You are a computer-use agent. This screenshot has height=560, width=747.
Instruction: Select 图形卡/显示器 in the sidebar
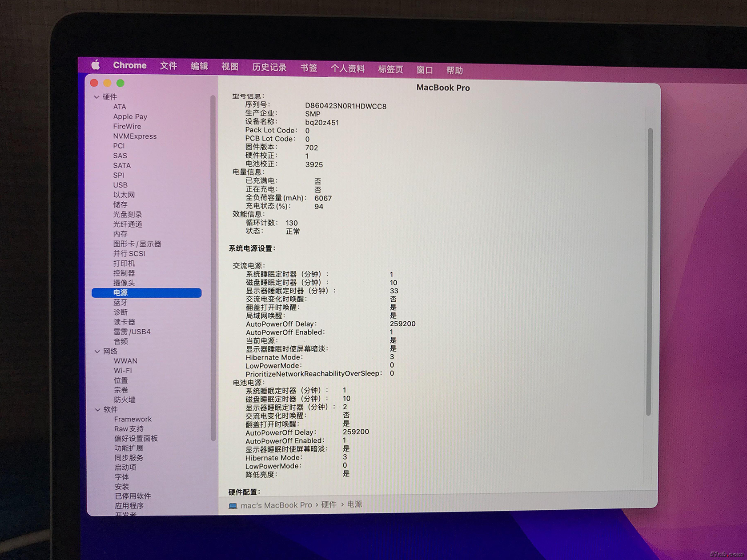point(137,244)
